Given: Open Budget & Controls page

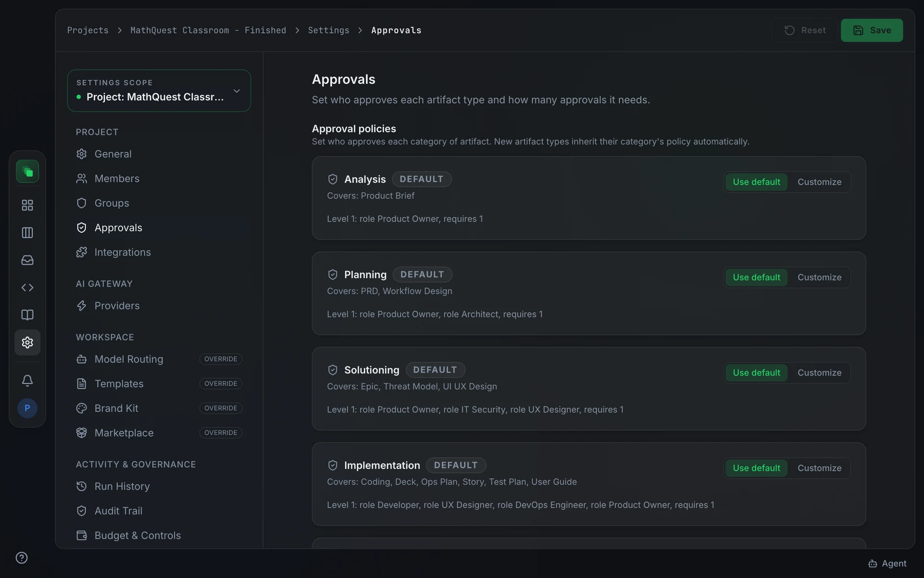Looking at the screenshot, I should (x=159, y=535).
